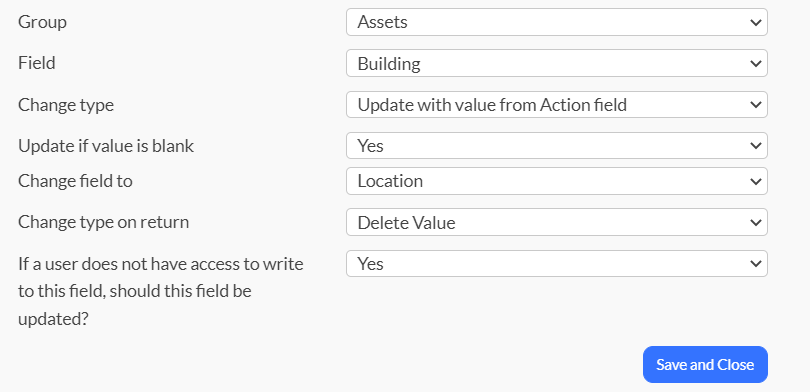The image size is (810, 392).
Task: Click the Field label text
Action: (x=37, y=63)
